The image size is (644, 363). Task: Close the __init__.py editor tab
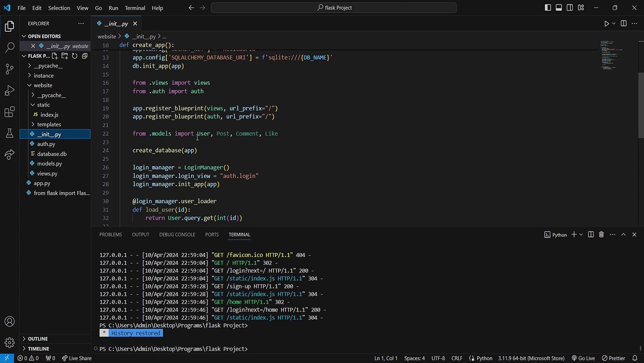135,24
